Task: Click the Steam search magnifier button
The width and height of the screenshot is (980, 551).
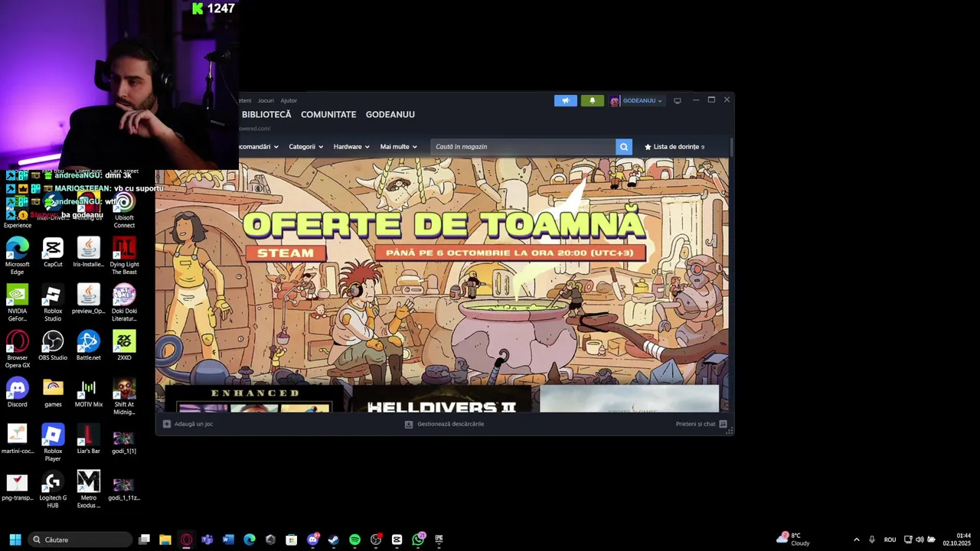Action: (624, 147)
